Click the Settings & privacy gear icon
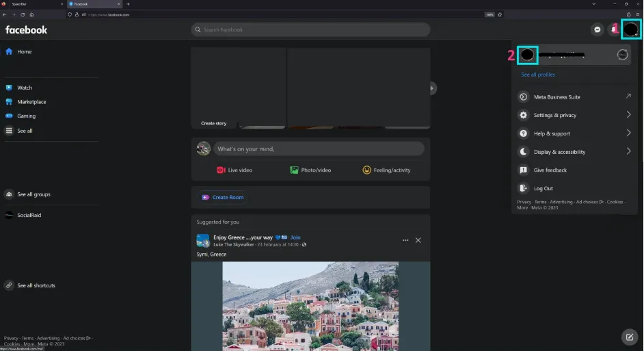Image resolution: width=644 pixels, height=351 pixels. 523,115
